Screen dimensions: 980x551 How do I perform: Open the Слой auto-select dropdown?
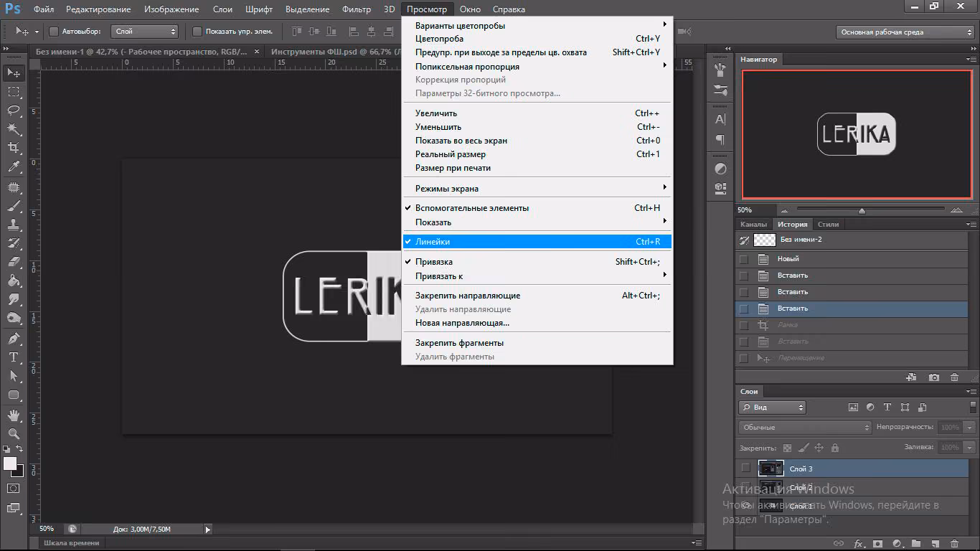pyautogui.click(x=145, y=32)
